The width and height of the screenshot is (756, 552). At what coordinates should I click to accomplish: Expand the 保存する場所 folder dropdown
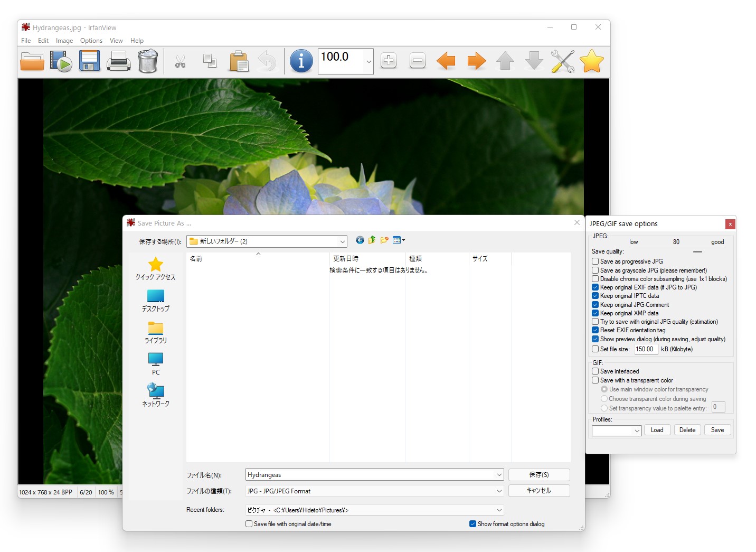coord(342,241)
